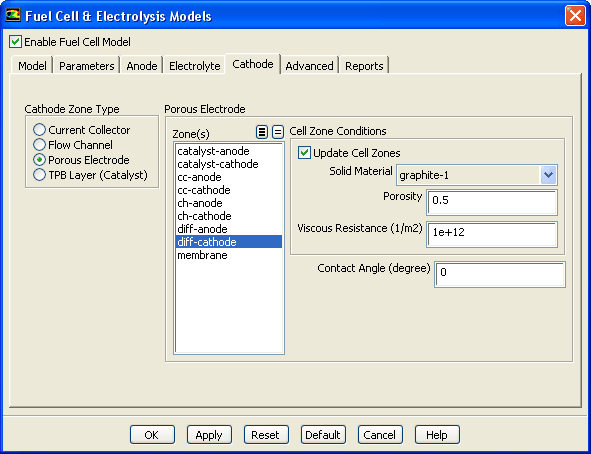Select Current Collector radio button
Viewport: 591px width, 454px height.
coord(39,130)
